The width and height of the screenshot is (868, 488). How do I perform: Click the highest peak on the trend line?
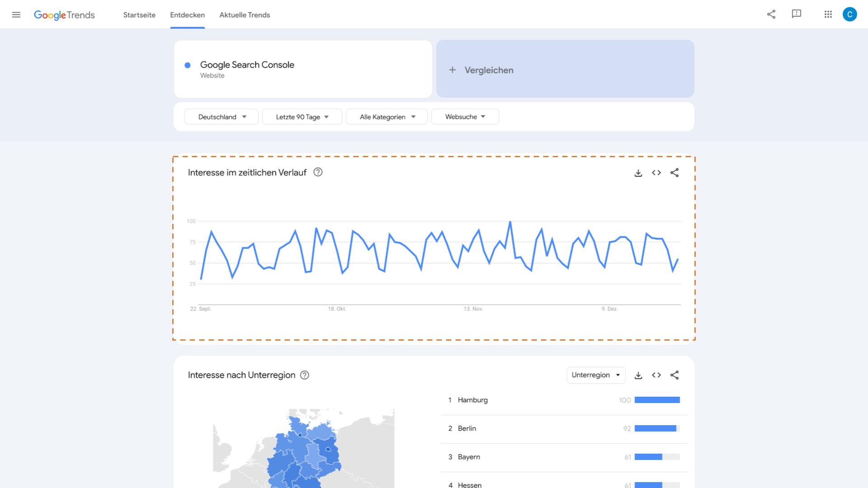pyautogui.click(x=510, y=221)
